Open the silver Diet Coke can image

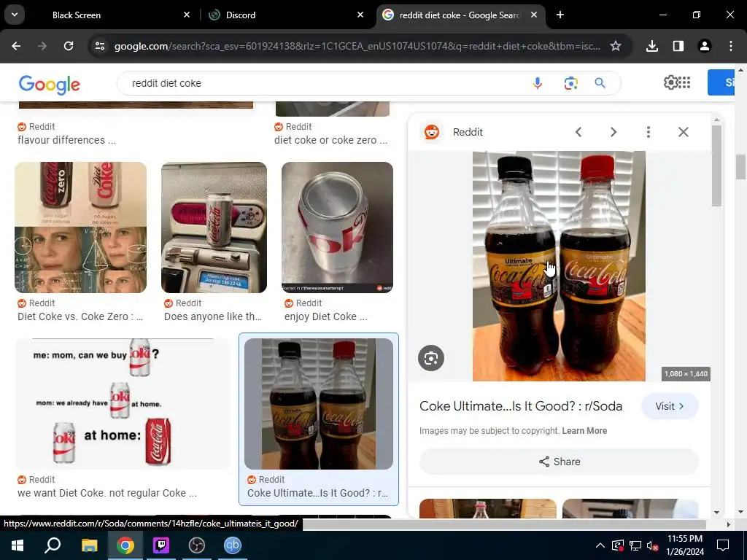(x=337, y=227)
